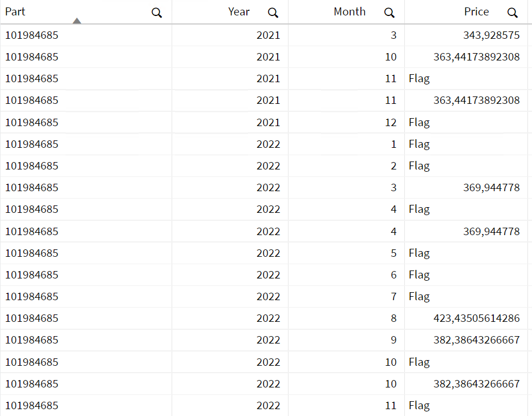Image resolution: width=532 pixels, height=416 pixels.
Task: Click the Month 12 cell
Action: point(390,123)
